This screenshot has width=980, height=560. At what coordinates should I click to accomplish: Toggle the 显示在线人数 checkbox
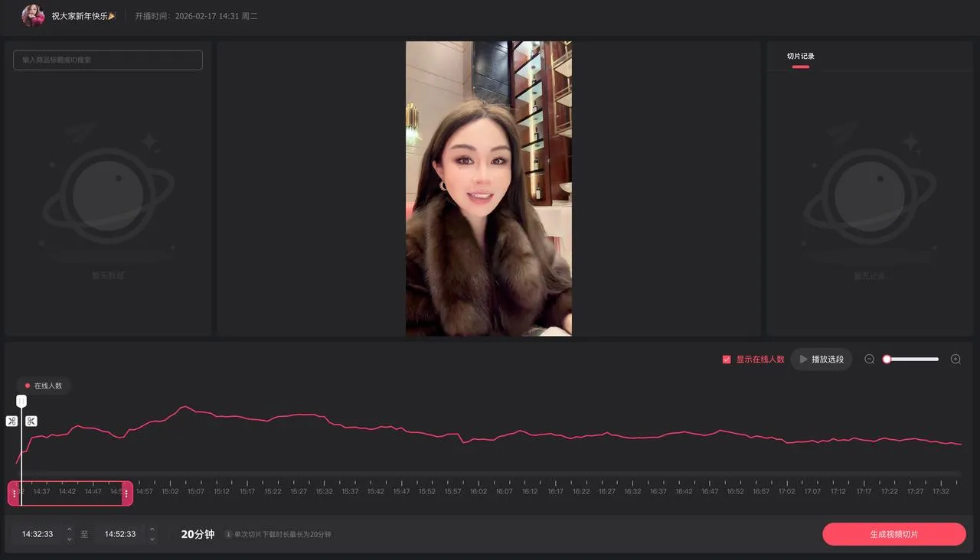coord(727,359)
